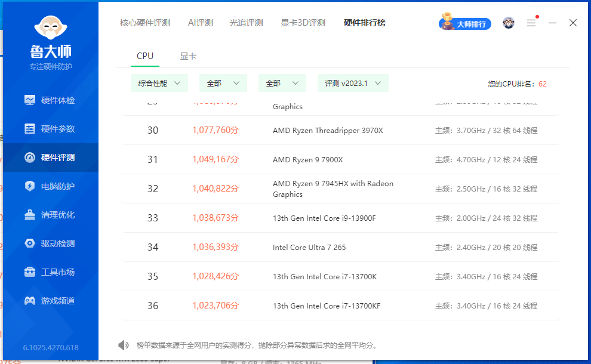The image size is (591, 364).
Task: Minimize the 鲁大师 window
Action: [x=553, y=23]
